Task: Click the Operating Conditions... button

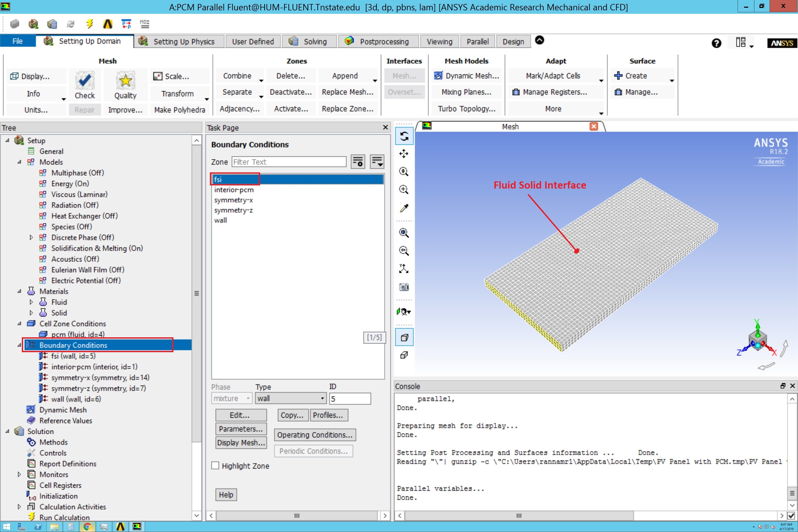Action: click(x=315, y=435)
